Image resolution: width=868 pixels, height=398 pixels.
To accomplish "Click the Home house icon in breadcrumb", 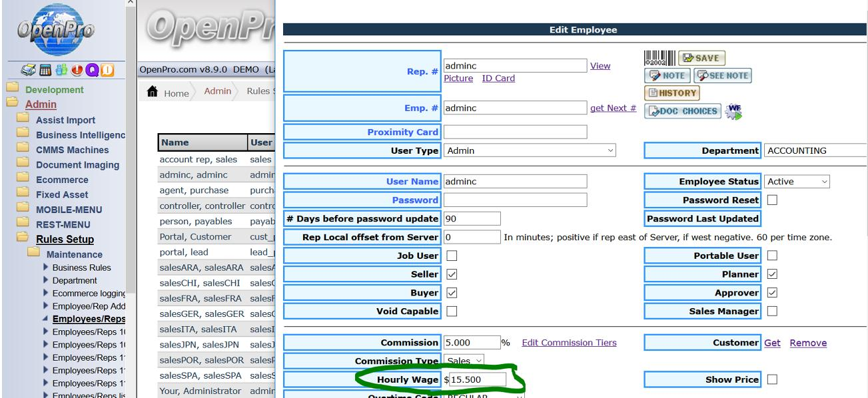I will (x=153, y=93).
